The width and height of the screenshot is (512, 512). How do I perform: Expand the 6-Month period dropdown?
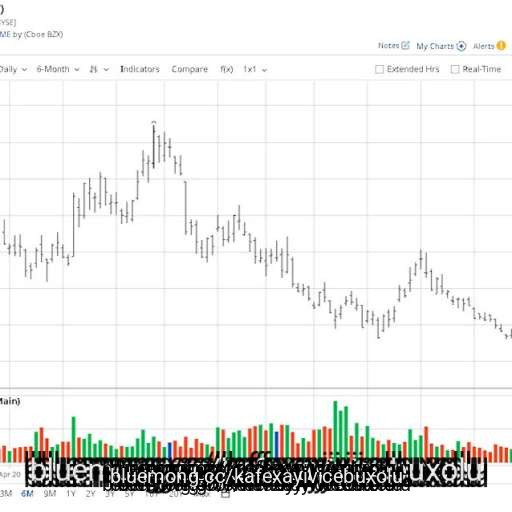point(58,69)
